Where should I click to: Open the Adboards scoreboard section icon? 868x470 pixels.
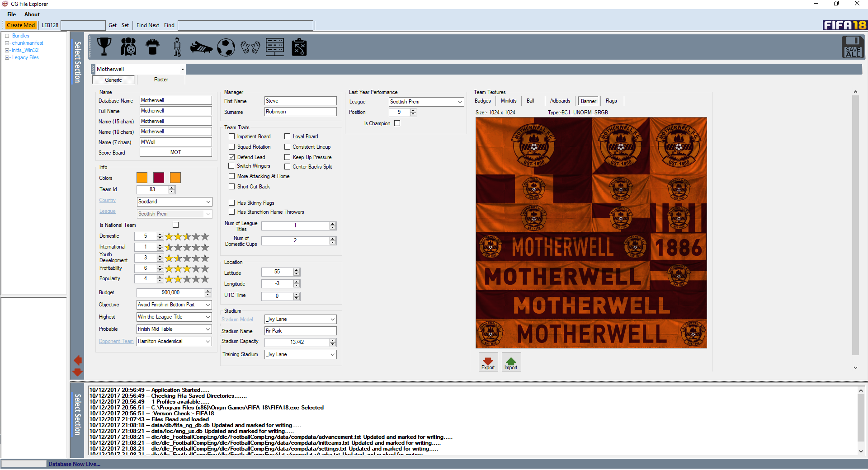pyautogui.click(x=275, y=47)
